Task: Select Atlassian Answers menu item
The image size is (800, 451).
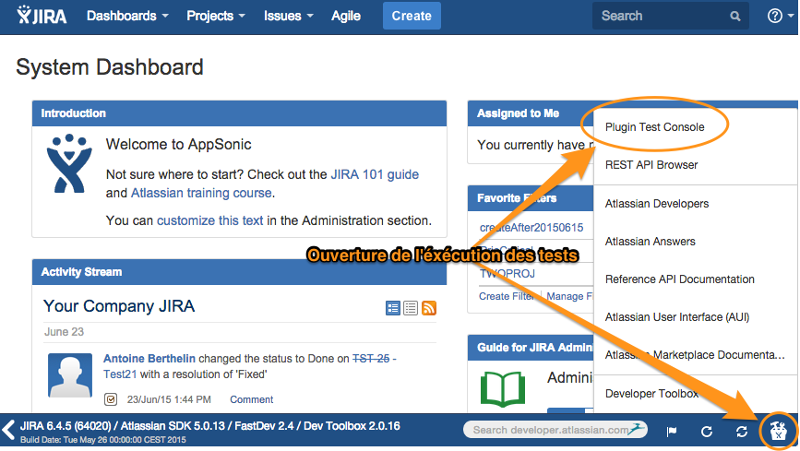Action: pyautogui.click(x=650, y=241)
